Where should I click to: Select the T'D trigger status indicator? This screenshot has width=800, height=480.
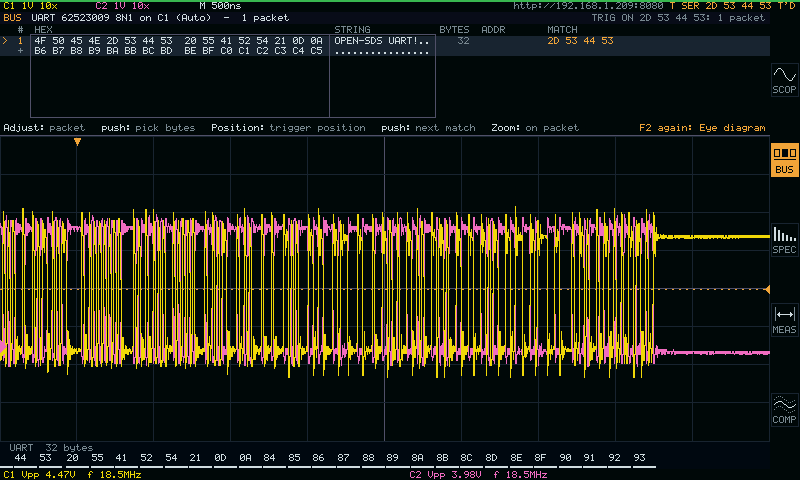[x=786, y=6]
